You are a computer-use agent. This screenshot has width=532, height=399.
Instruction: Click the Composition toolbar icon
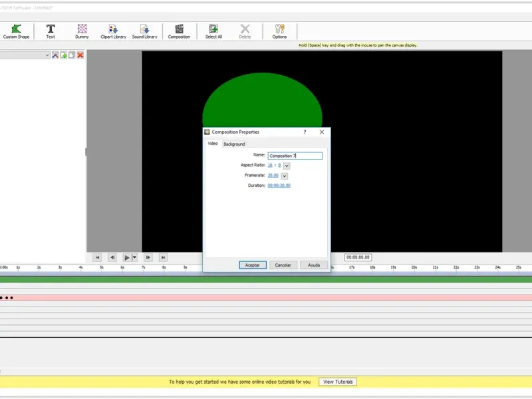coord(179,31)
